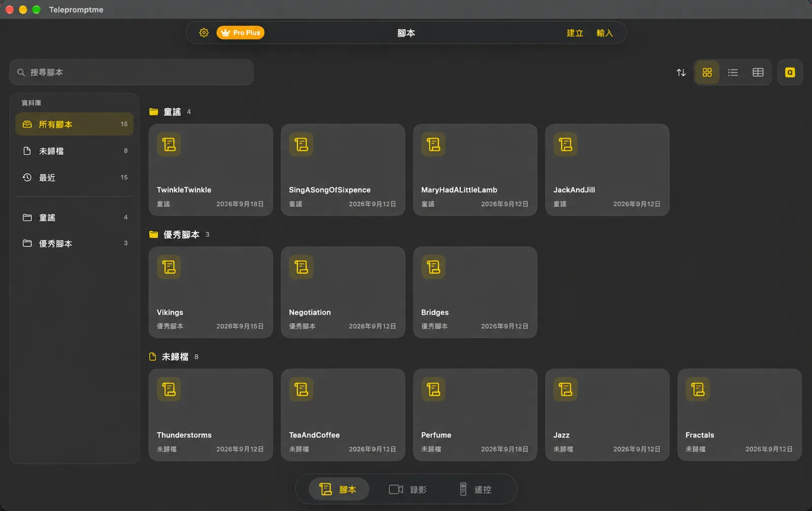The width and height of the screenshot is (812, 511).
Task: Open the 童謠 folder in sidebar
Action: 75,217
